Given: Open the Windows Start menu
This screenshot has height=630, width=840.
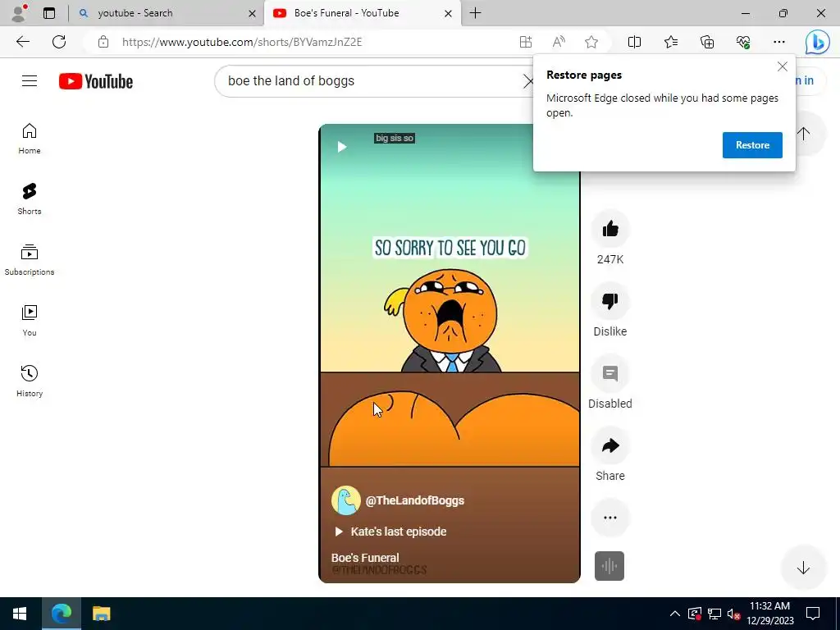Looking at the screenshot, I should point(20,614).
